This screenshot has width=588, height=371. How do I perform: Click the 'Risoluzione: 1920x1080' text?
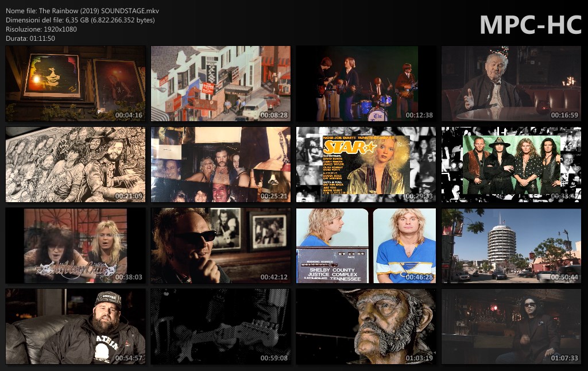click(41, 29)
